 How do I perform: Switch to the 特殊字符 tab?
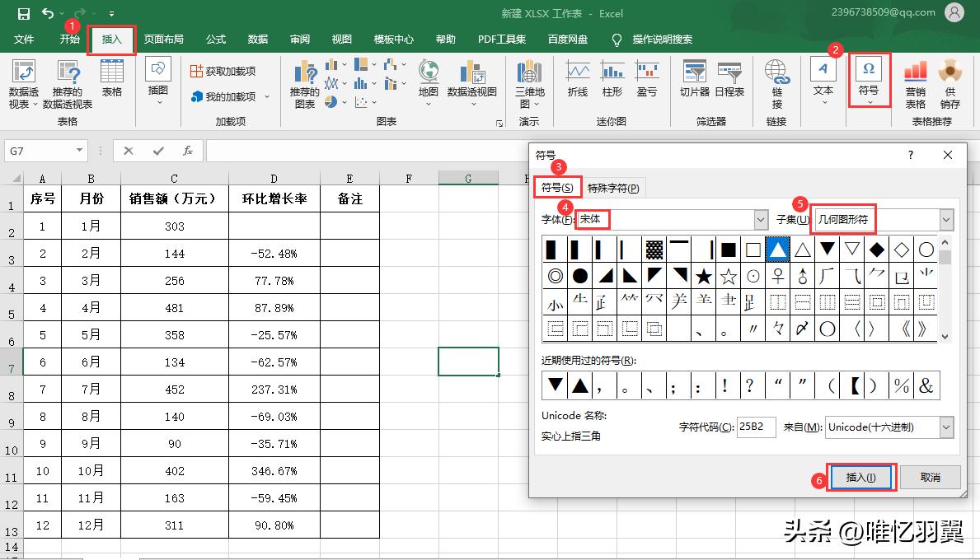614,187
